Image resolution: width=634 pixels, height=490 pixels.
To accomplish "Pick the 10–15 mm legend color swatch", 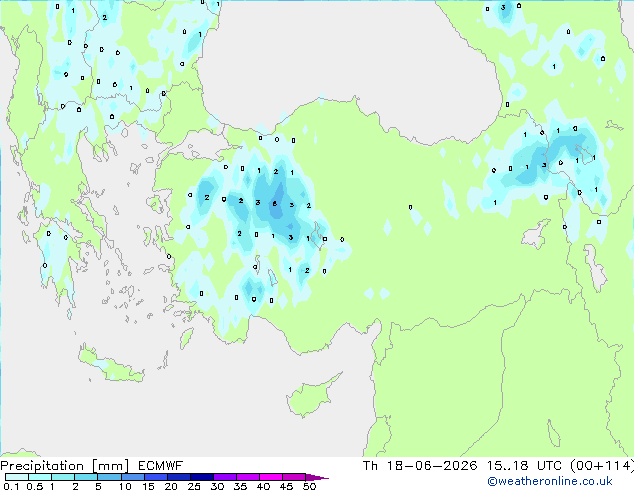I will (133, 477).
